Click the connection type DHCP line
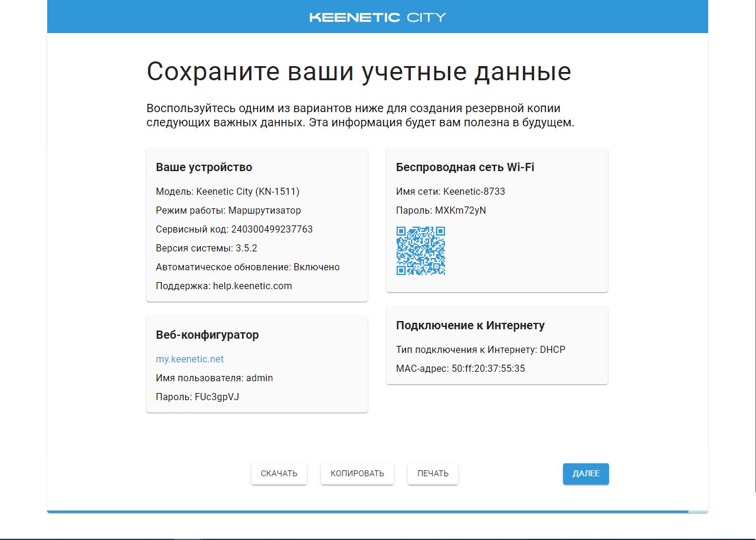 [480, 350]
